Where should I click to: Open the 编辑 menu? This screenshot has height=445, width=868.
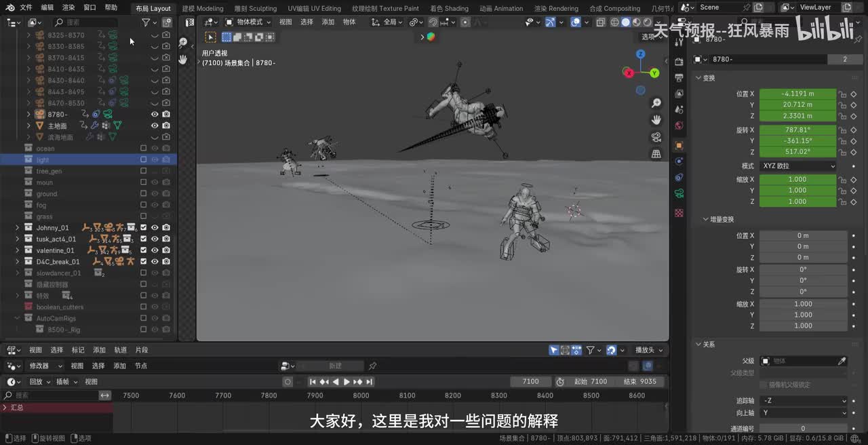[x=47, y=7]
